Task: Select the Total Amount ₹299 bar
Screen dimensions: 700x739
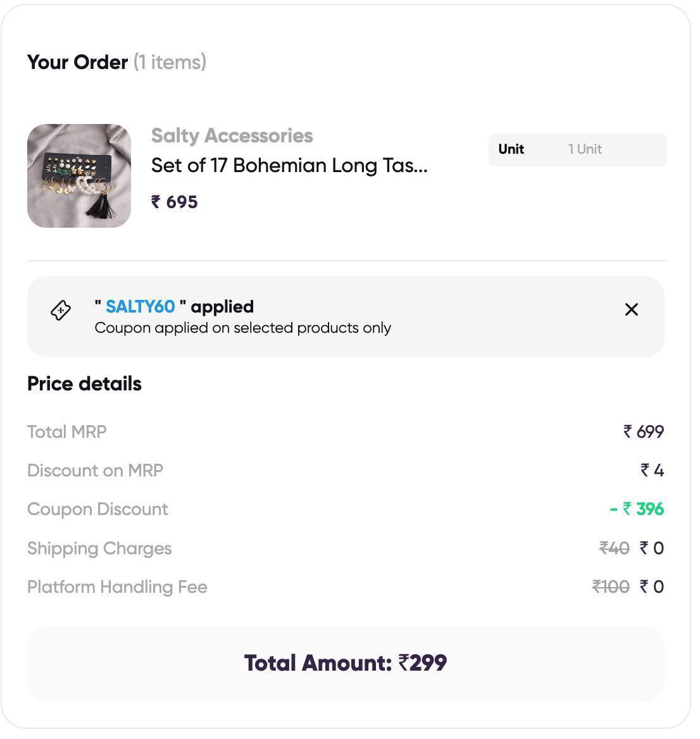Action: click(x=346, y=664)
